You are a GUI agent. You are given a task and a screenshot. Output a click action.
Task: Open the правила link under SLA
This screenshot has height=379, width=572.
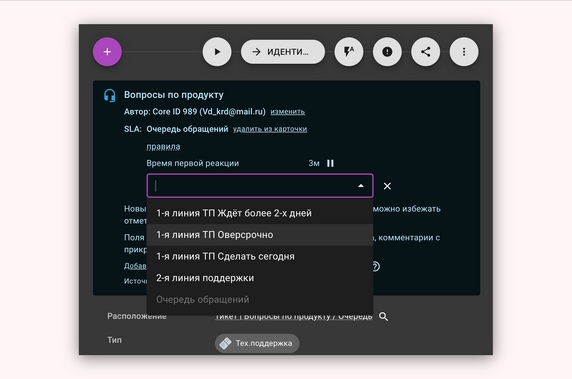point(163,147)
